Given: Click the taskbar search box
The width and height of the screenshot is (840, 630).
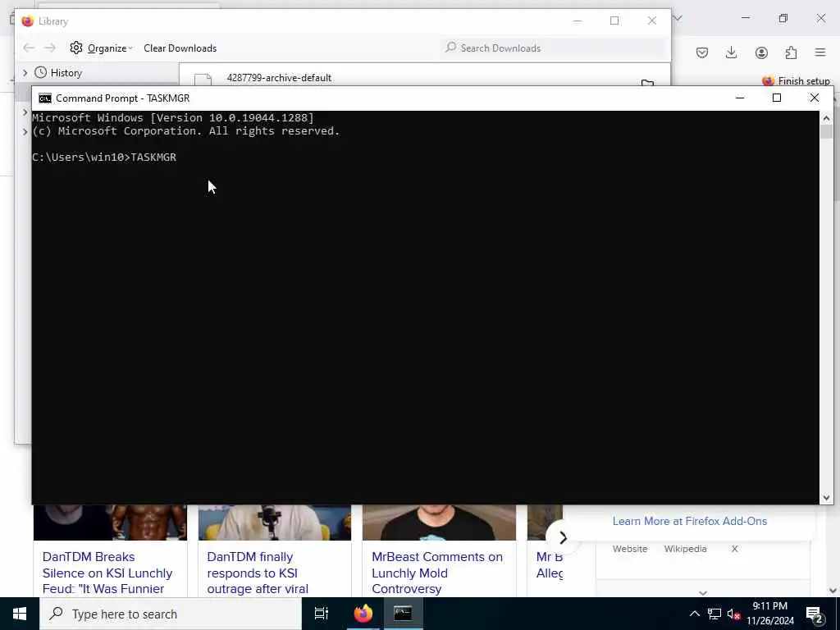Looking at the screenshot, I should (171, 614).
